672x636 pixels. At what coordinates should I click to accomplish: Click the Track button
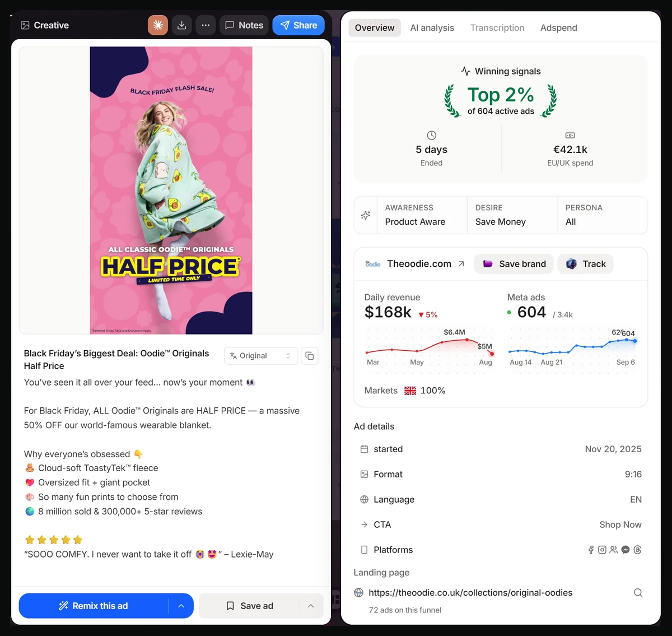(586, 264)
